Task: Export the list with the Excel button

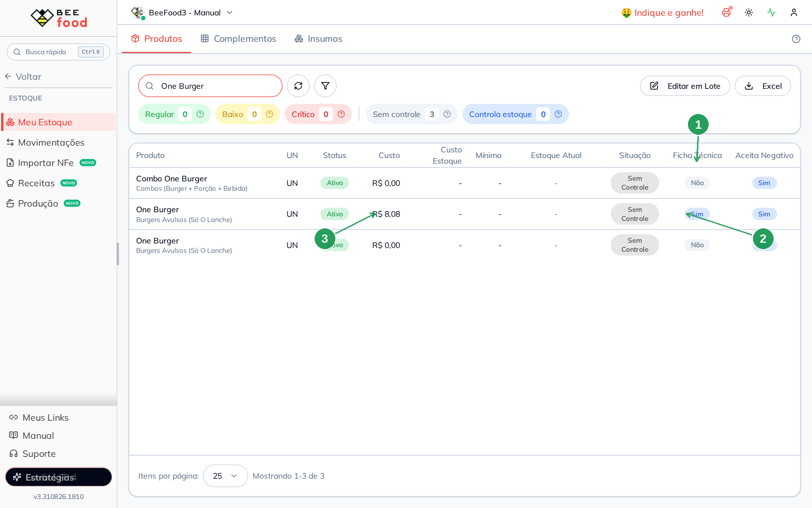Action: click(x=763, y=86)
